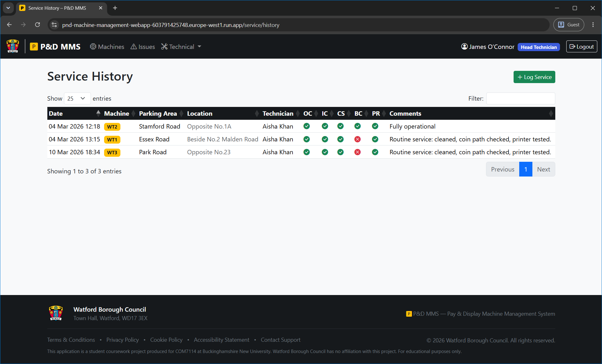Screen dimensions: 602x364
Task: Open Contact Support footer link
Action: pyautogui.click(x=281, y=340)
